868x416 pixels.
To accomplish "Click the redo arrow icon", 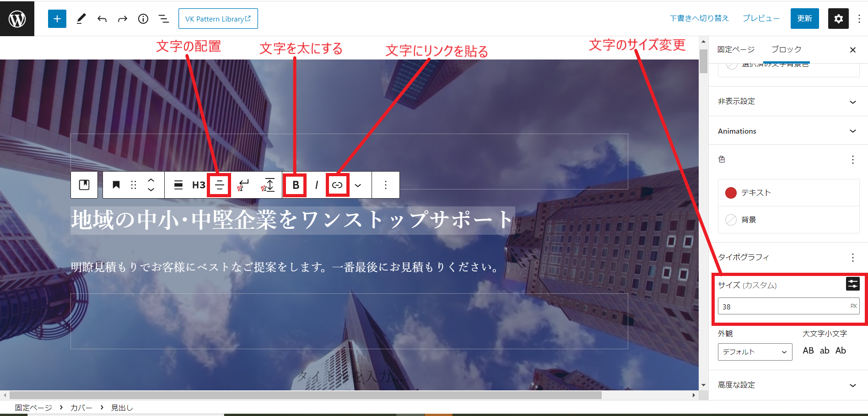I will 123,19.
